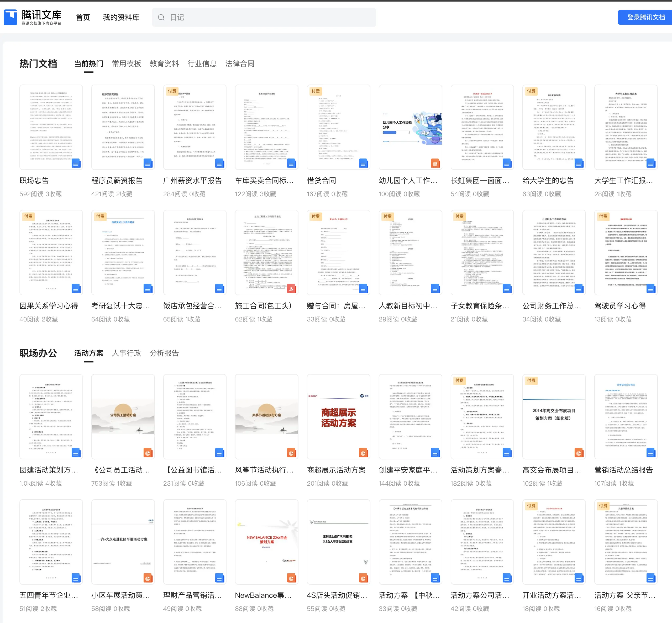Click slides icon on 风筝节活动执行 card
672x623 pixels.
[292, 453]
